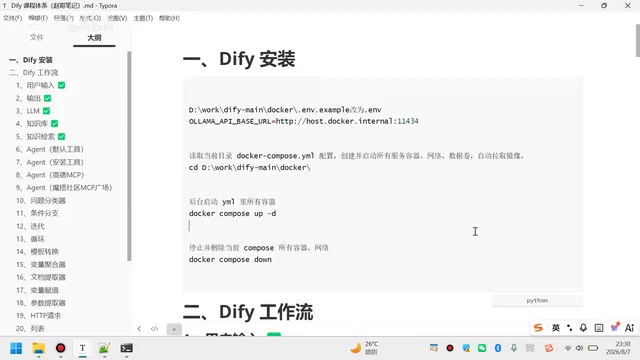Click the tray microphone icon
The width and height of the screenshot is (640, 360).
tap(514, 348)
